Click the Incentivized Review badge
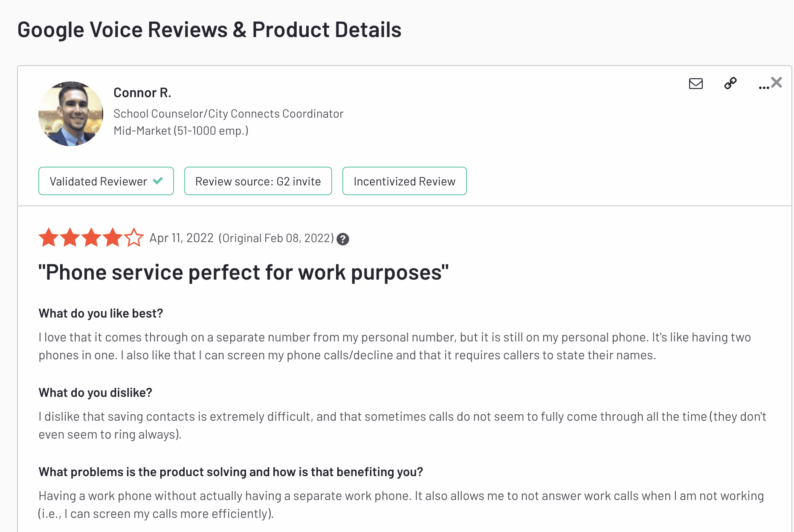 click(x=404, y=181)
